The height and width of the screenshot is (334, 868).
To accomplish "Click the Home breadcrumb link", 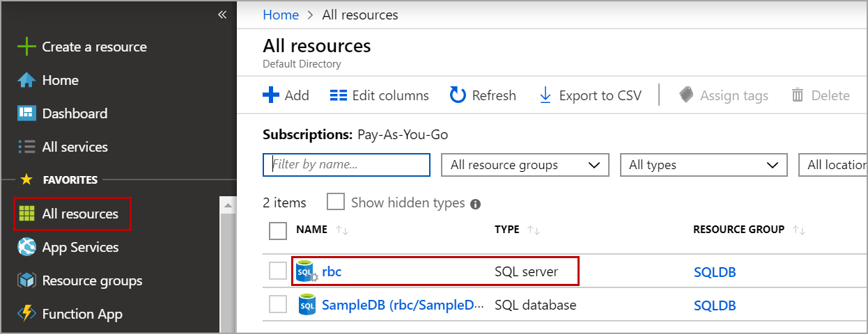I will [281, 15].
